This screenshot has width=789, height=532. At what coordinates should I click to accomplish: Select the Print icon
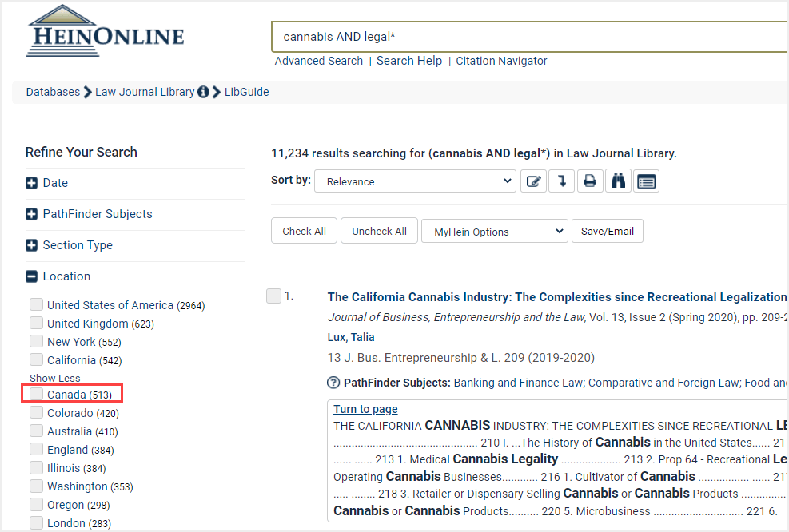pos(590,181)
